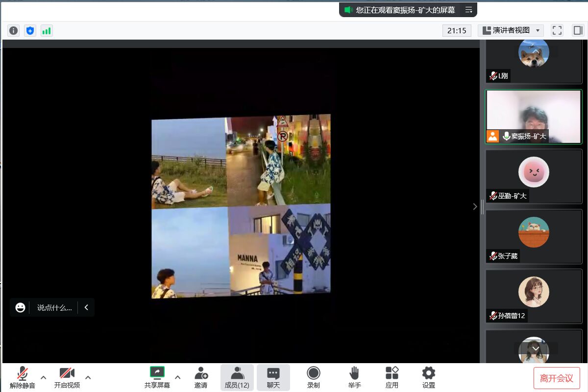Viewport: 588px width, 392px height.
Task: Click the meeting info icon
Action: tap(13, 31)
